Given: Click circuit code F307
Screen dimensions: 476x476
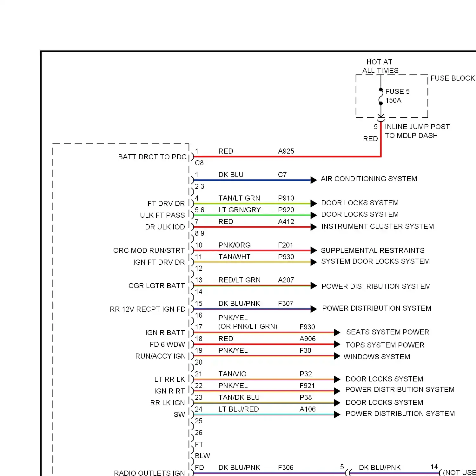Looking at the screenshot, I should coord(286,303).
